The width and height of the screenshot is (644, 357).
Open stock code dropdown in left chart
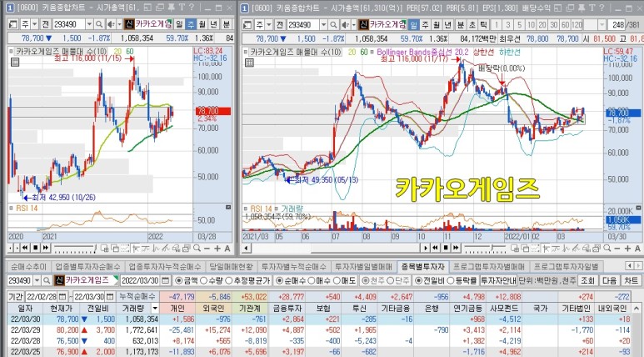(x=89, y=25)
